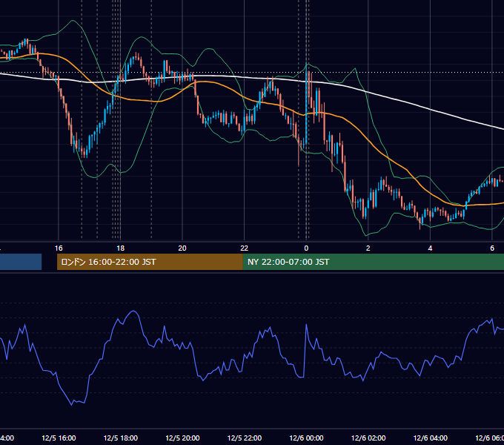Select the London 16:00-22:00 JST session bar

pyautogui.click(x=150, y=262)
